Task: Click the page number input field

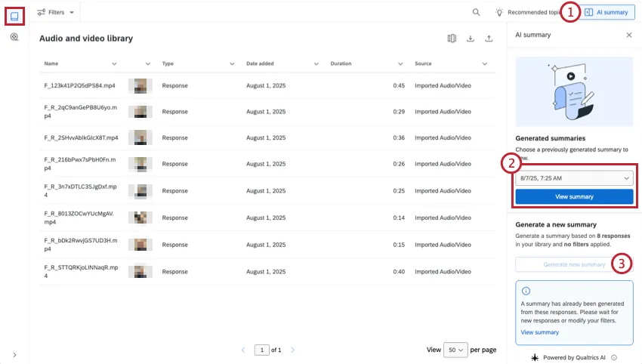Action: click(261, 350)
